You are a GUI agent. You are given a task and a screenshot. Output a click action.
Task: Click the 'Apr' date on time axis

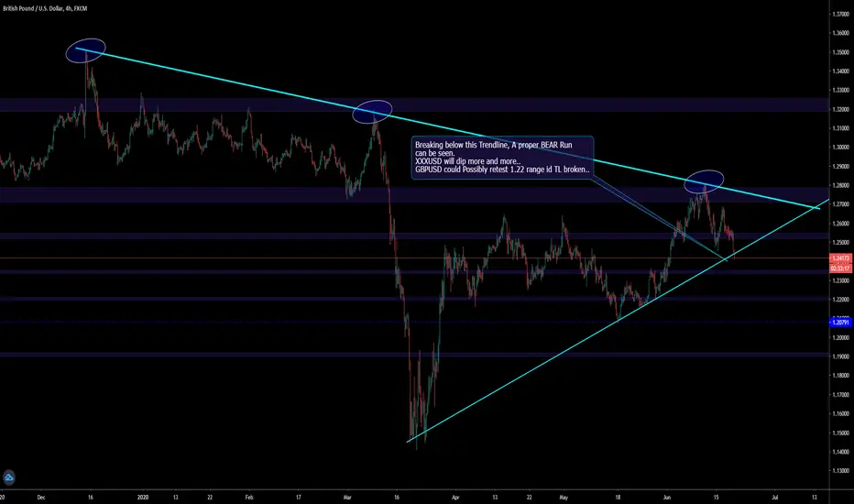pyautogui.click(x=456, y=497)
